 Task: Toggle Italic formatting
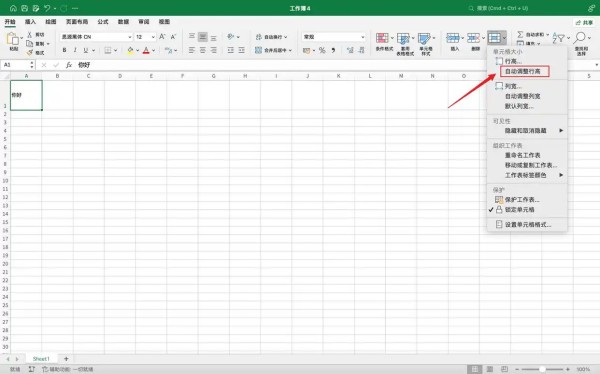tap(75, 50)
